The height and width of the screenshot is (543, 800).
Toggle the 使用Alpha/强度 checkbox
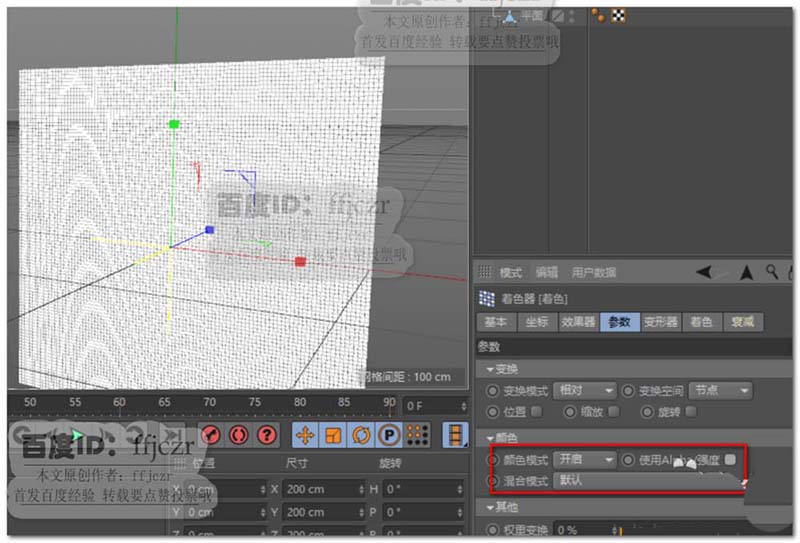click(x=731, y=459)
